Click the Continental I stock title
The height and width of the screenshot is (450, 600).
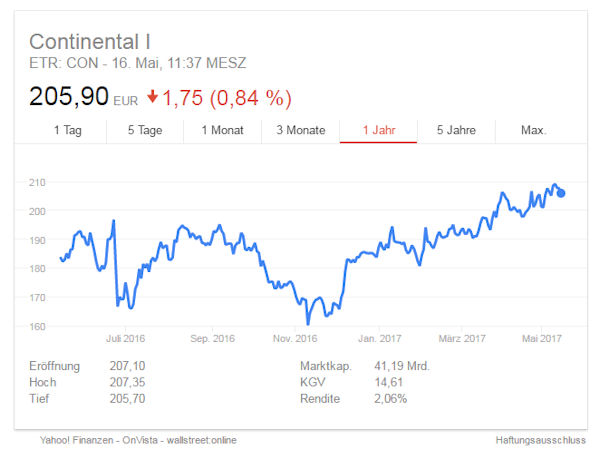(x=90, y=42)
